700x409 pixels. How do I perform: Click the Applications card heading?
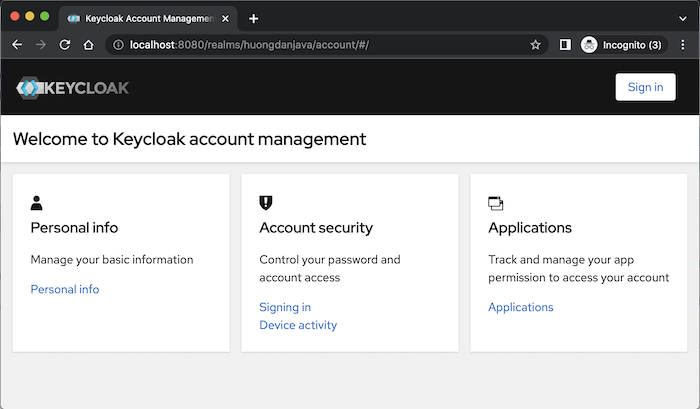(x=530, y=228)
